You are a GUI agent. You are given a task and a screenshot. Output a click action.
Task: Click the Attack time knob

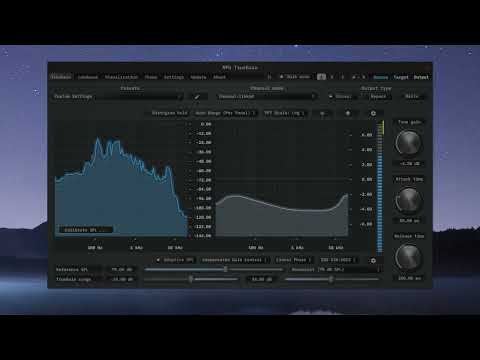pyautogui.click(x=409, y=200)
